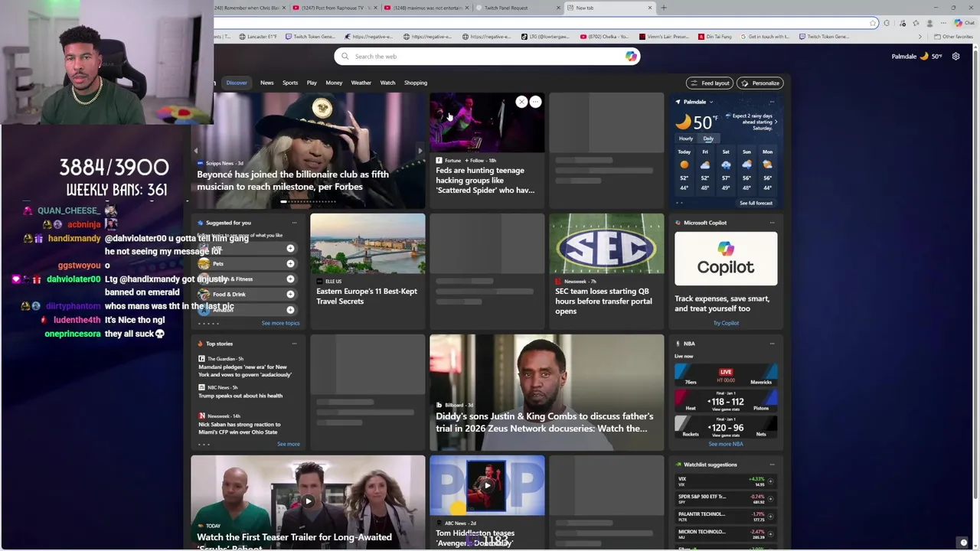Switch weather to Hourly view
Screen dimensions: 980x551
coord(686,139)
